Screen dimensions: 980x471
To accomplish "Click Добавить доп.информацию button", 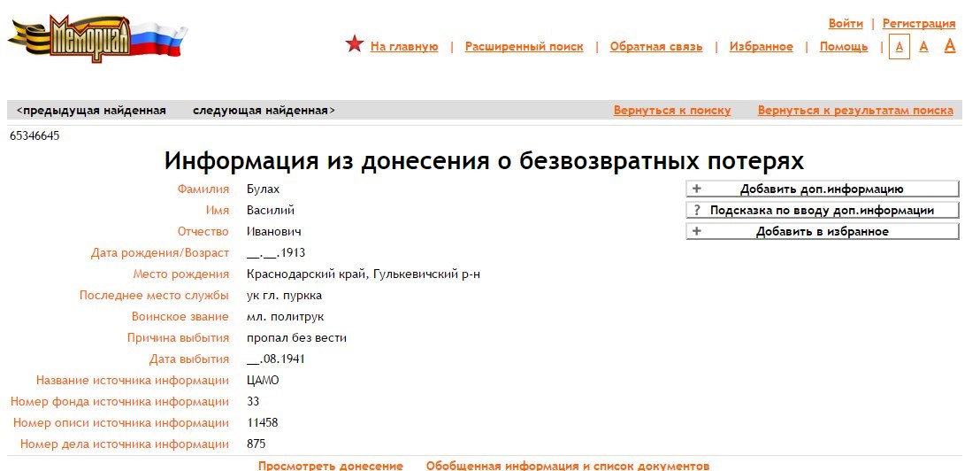I will tap(822, 189).
